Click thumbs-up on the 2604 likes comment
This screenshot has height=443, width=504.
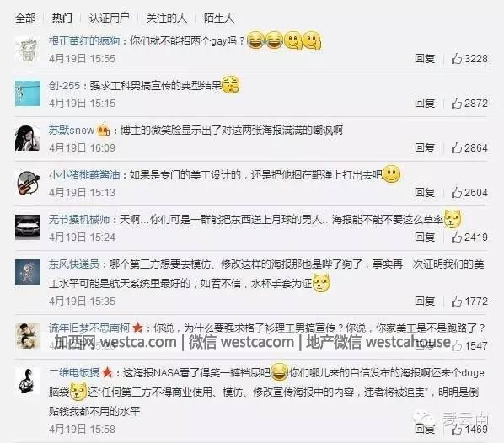coord(457,192)
